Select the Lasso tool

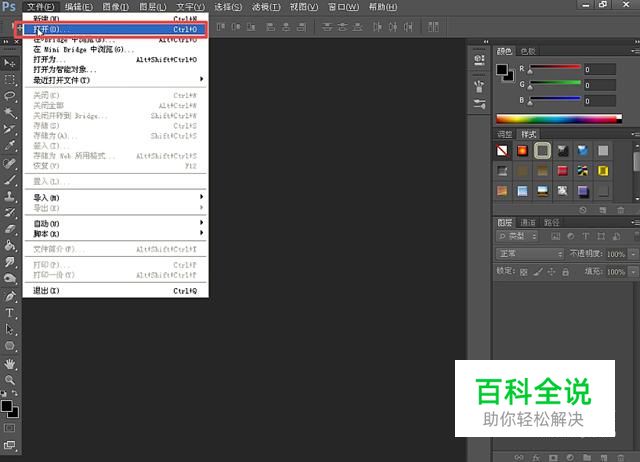tap(10, 96)
